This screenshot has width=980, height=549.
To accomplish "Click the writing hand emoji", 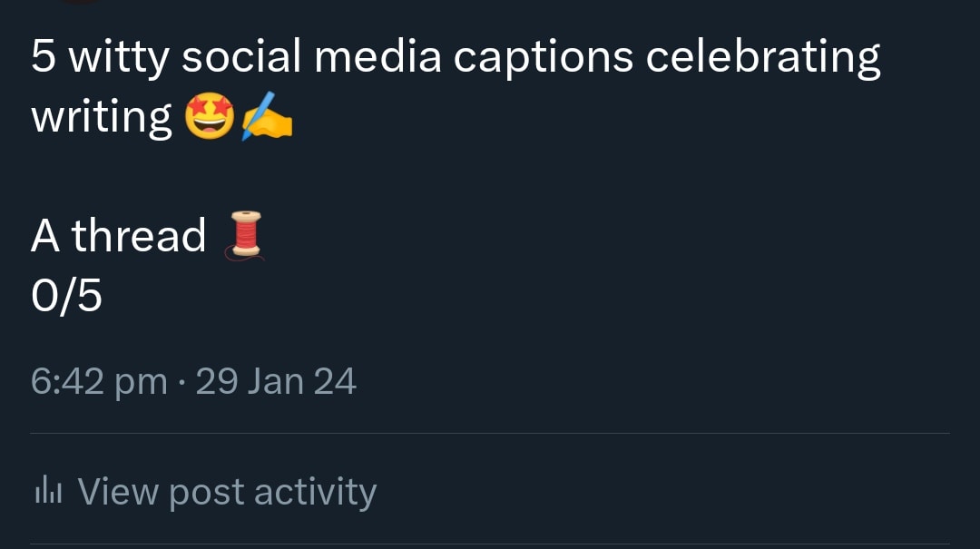I will [x=267, y=118].
